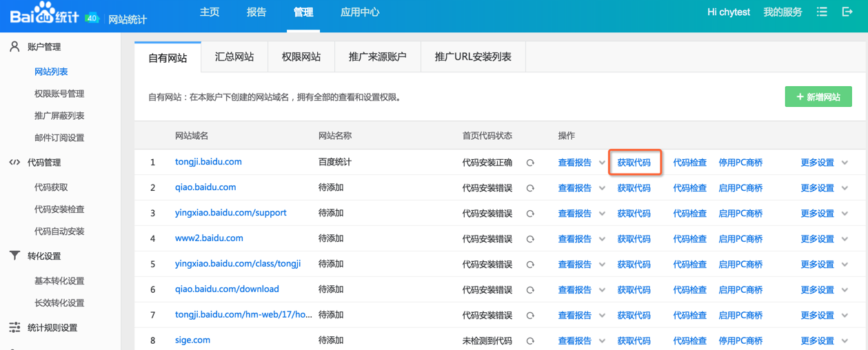Expand 更多设置 dropdown for tongji.baidu.com row

click(x=845, y=163)
